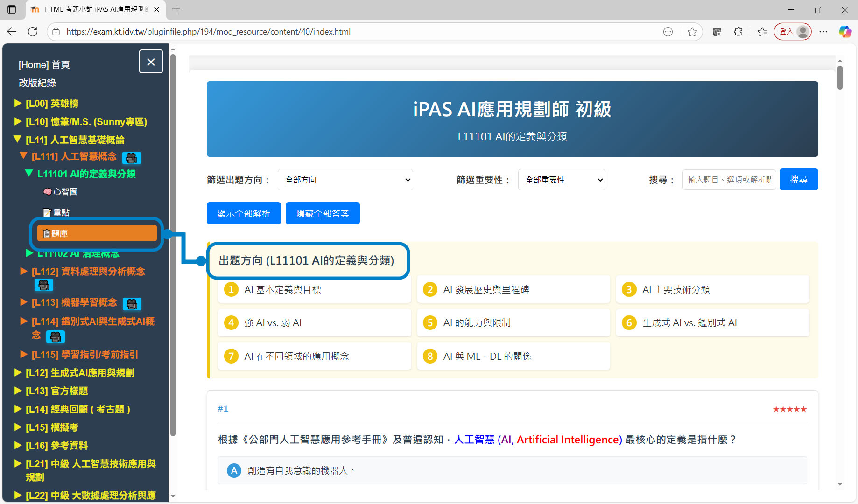Select the 題庫 item in the sidebar
The height and width of the screenshot is (504, 858).
97,233
